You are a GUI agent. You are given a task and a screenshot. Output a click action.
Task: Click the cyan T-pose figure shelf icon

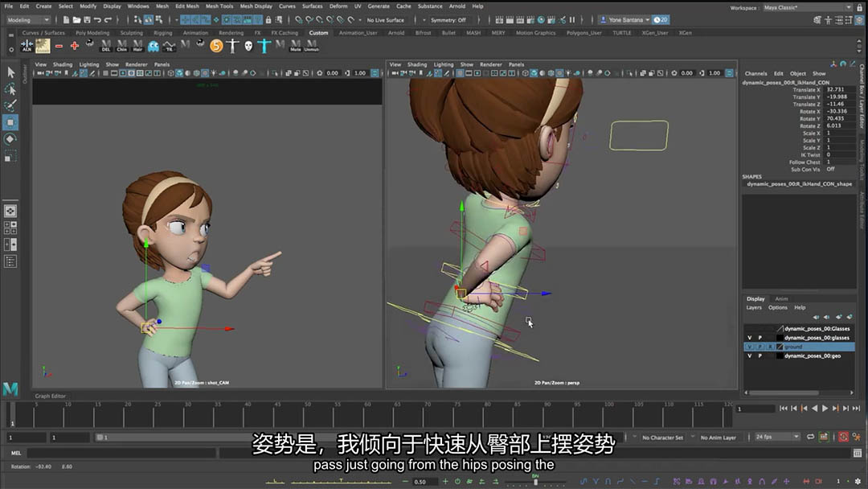coord(264,46)
